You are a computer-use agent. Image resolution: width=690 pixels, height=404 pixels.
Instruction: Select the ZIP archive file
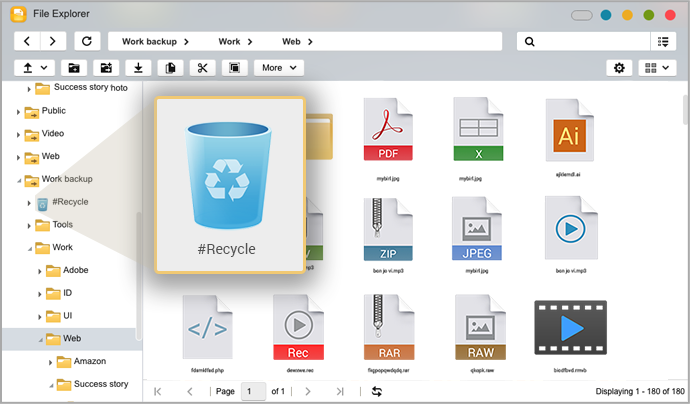[388, 229]
